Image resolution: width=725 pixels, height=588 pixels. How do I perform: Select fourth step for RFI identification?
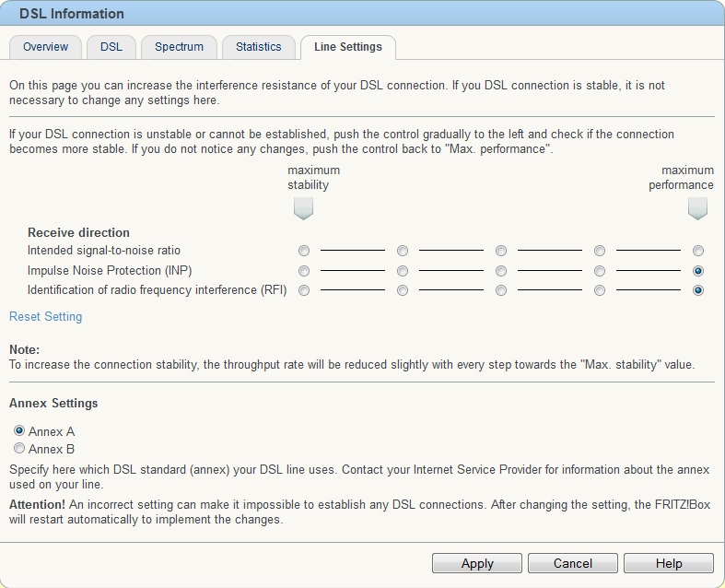600,290
